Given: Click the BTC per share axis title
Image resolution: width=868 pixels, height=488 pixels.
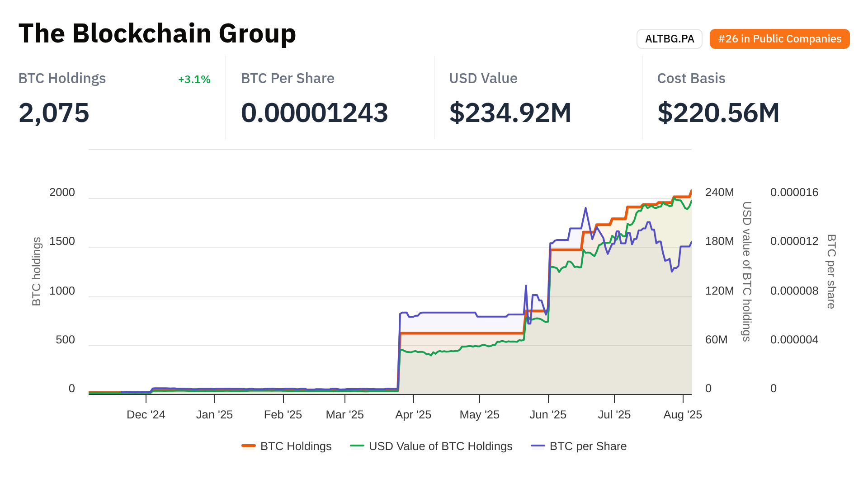Looking at the screenshot, I should (x=831, y=272).
